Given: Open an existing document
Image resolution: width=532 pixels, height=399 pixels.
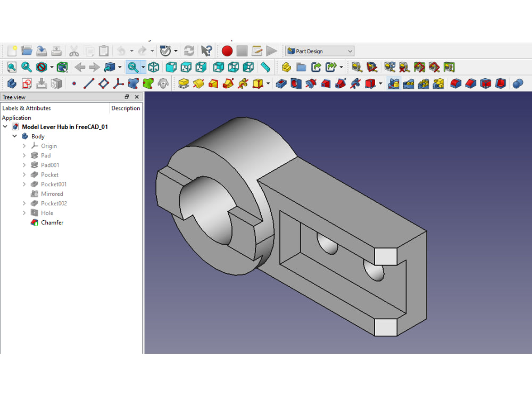Looking at the screenshot, I should tap(27, 51).
